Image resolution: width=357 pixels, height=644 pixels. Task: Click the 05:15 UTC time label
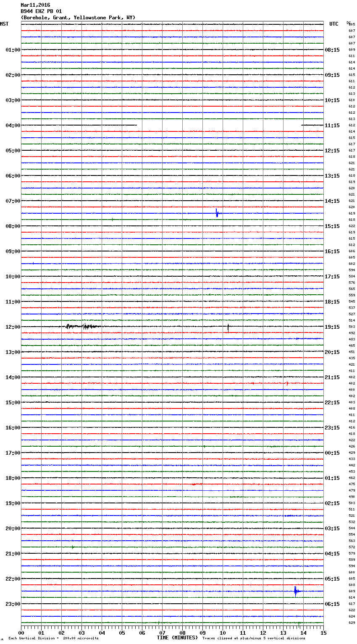click(332, 579)
